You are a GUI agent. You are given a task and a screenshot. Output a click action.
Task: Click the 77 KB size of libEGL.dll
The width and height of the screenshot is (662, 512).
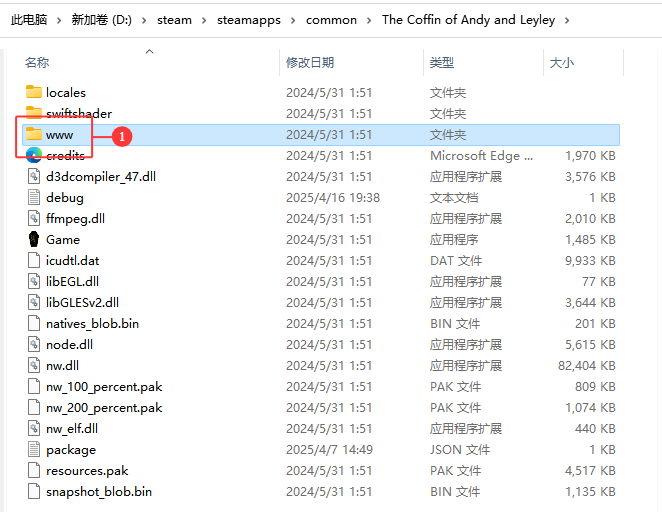[599, 282]
